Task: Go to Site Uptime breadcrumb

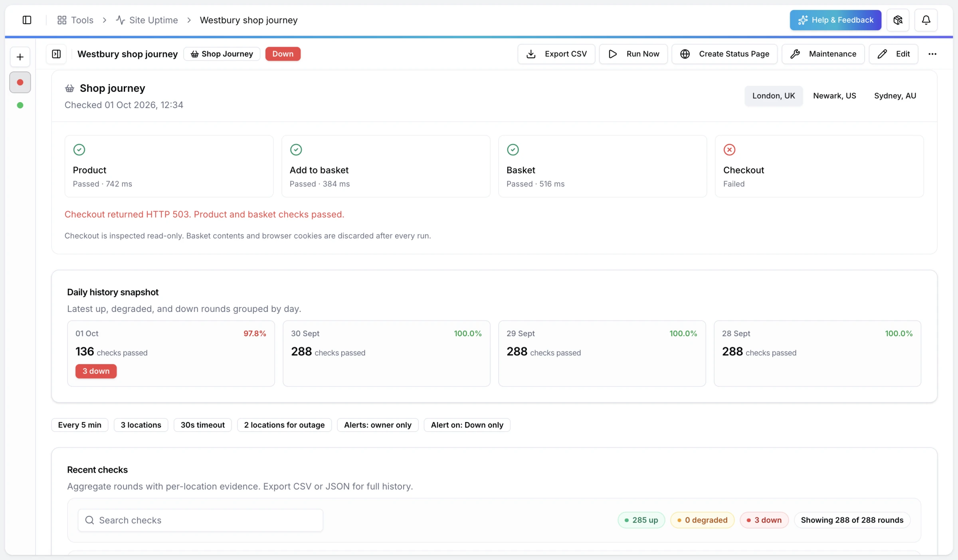Action: tap(147, 20)
